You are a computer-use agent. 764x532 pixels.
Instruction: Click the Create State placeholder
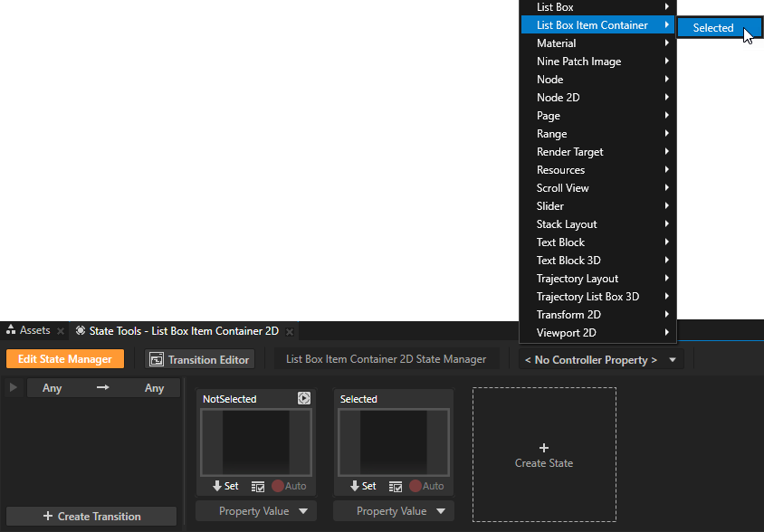(544, 454)
